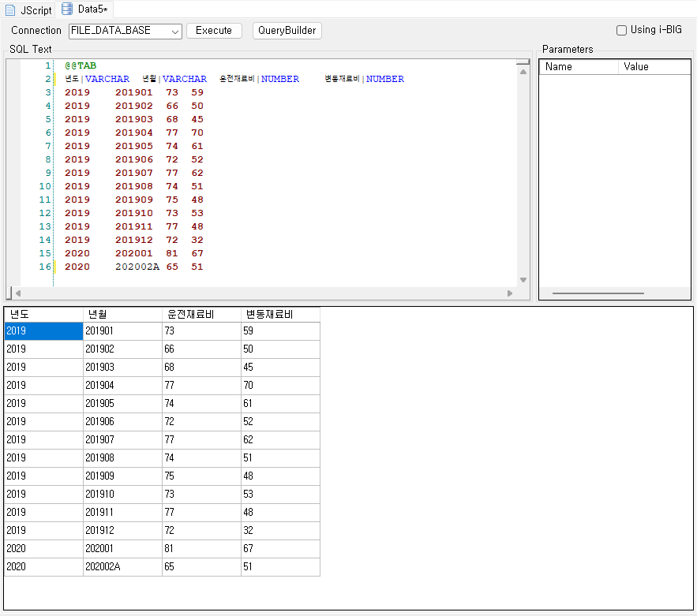
Task: Click the Parameters panel horizontal scrollbar
Action: click(598, 293)
